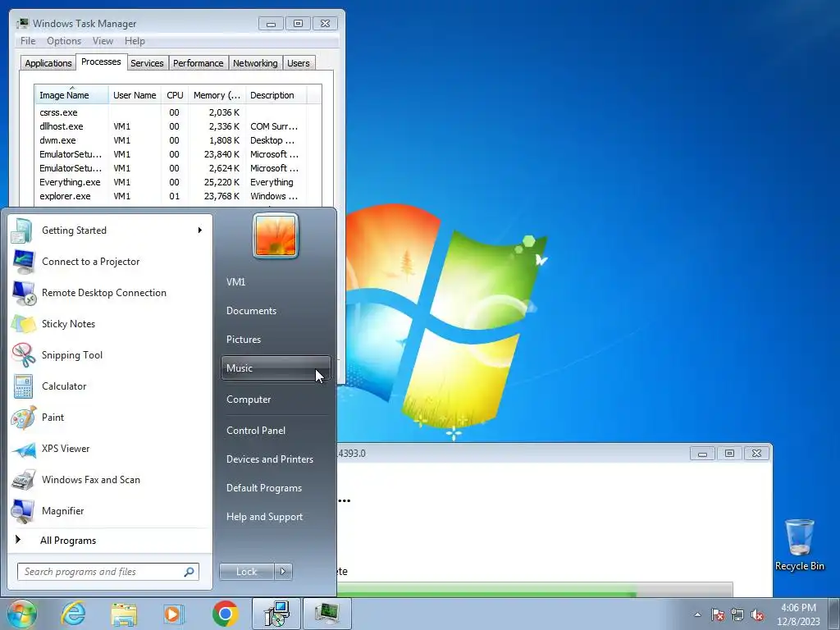Click the Action Center flag icon
840x630 pixels.
pyautogui.click(x=718, y=614)
